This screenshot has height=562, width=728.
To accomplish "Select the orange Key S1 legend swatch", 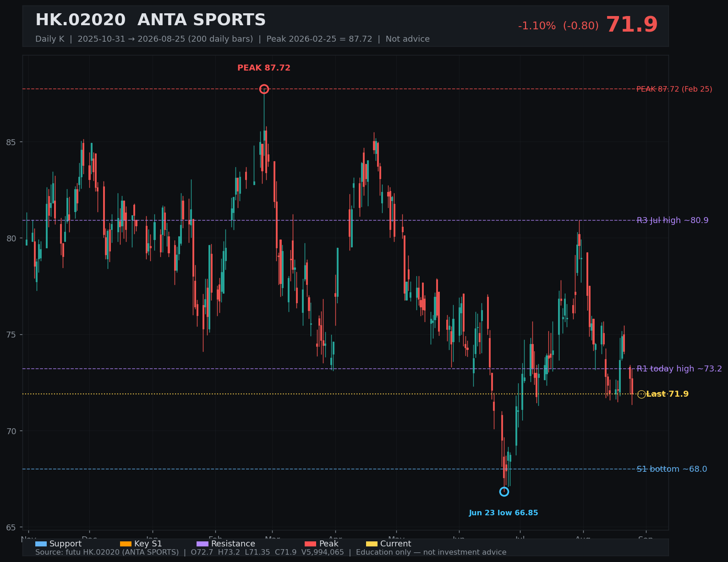I will coord(126,544).
